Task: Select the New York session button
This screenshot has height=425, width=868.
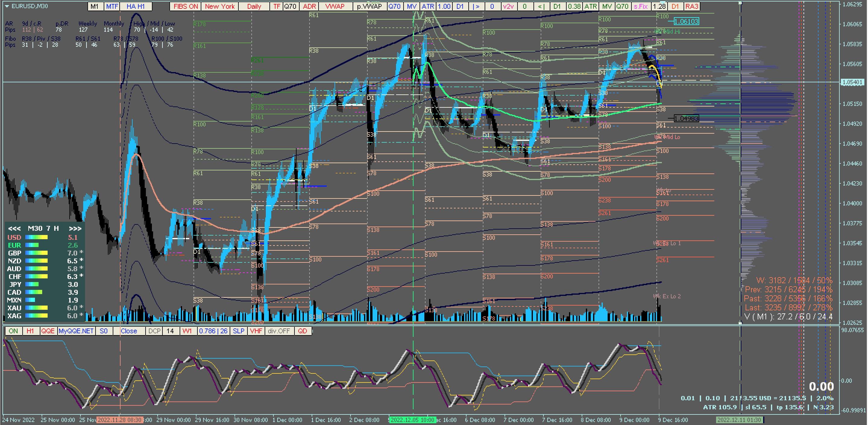Action: click(220, 6)
